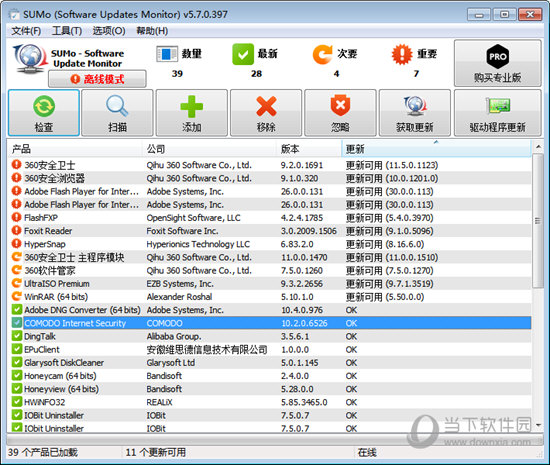
Task: Click the EZB Systems, Inc. company cell
Action: pyautogui.click(x=180, y=284)
